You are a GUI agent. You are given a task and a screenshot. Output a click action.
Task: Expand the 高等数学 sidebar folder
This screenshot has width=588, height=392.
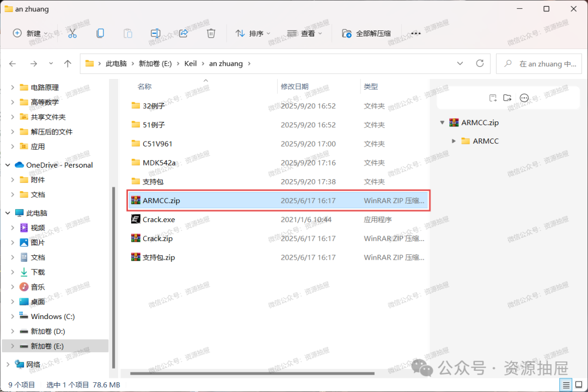click(13, 102)
